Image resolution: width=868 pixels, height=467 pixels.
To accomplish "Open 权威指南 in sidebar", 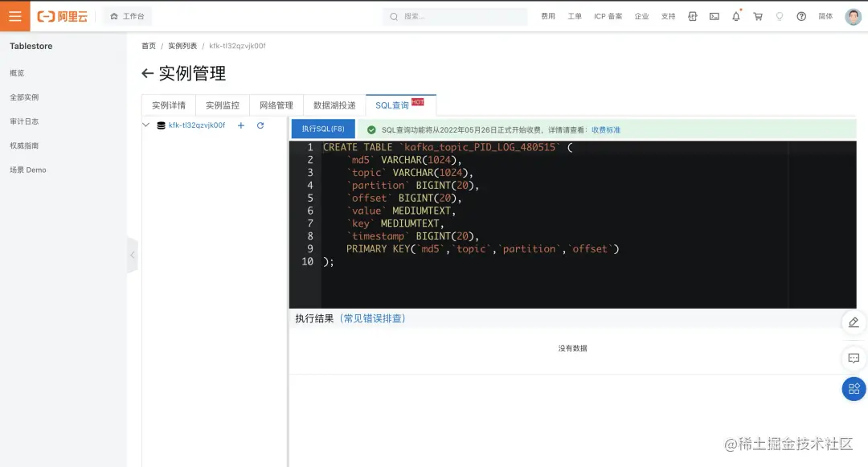I will 24,145.
